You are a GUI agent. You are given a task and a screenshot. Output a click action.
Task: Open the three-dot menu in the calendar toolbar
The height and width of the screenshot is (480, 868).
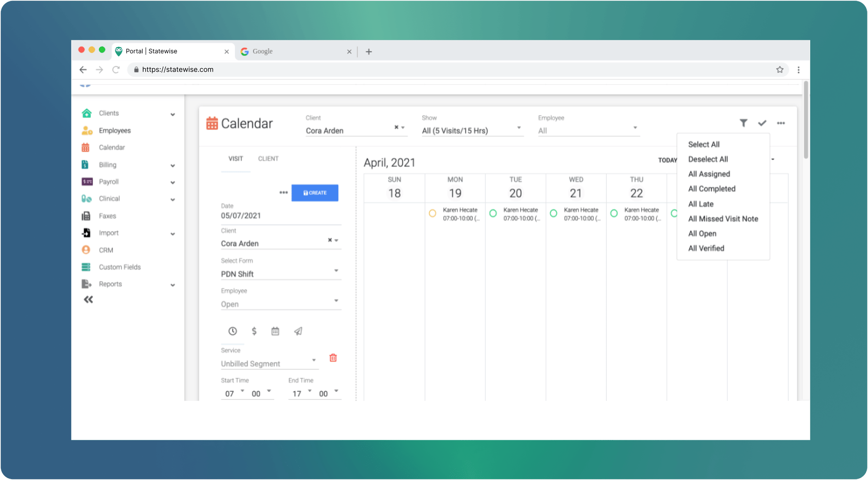tap(781, 123)
